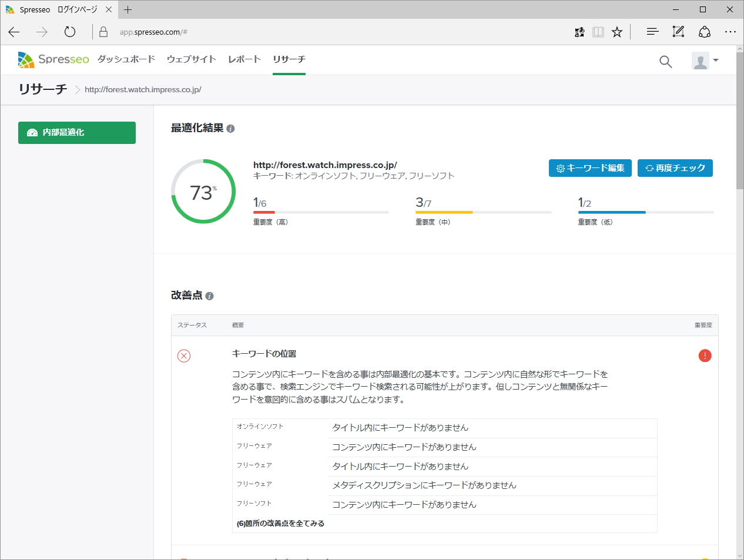The image size is (744, 560).
Task: Open search with the magnifier icon
Action: point(665,61)
